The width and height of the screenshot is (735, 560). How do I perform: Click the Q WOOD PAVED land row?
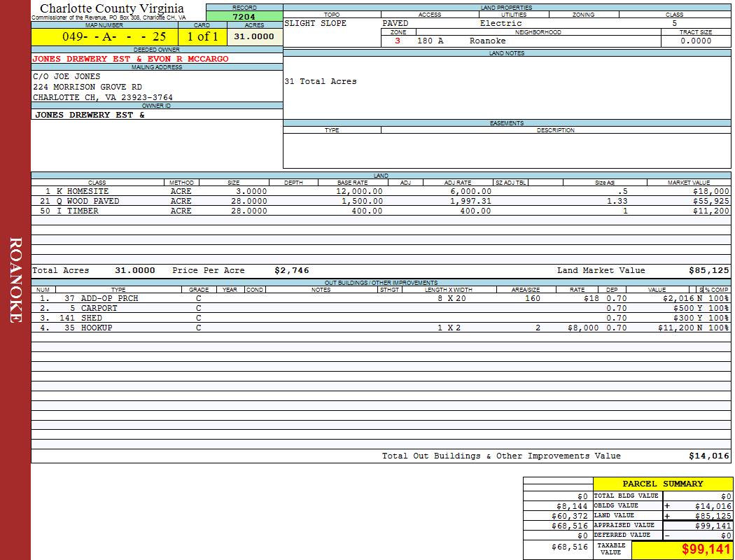(x=79, y=201)
